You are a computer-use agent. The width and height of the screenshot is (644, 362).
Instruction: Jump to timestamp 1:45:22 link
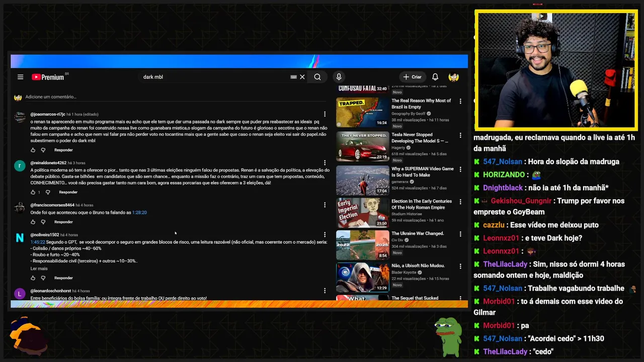[38, 242]
